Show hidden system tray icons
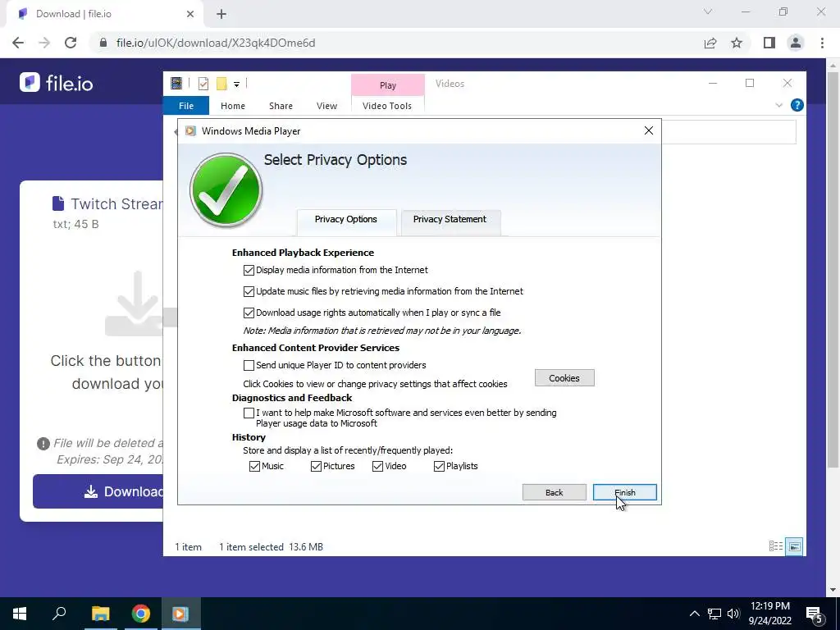 [x=694, y=614]
